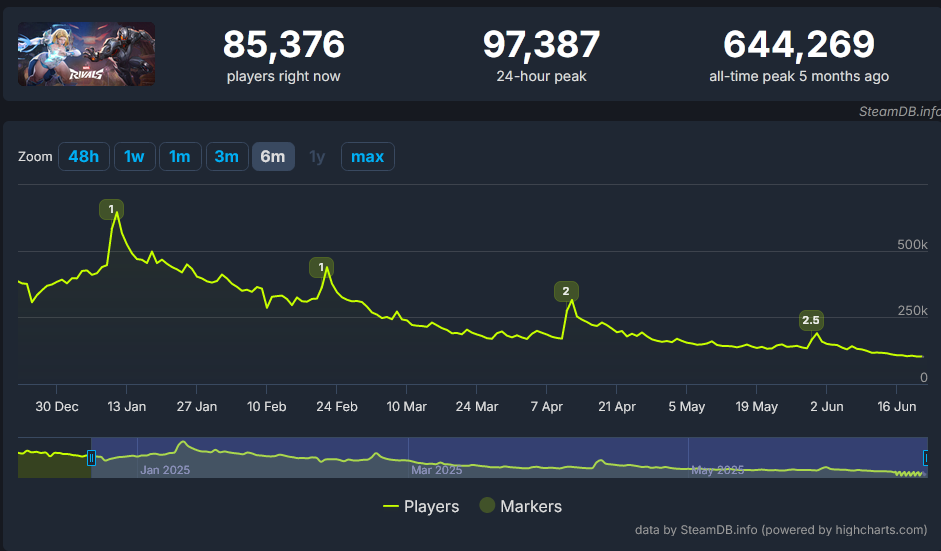The image size is (941, 551).
Task: Toggle the Players series in the legend
Action: (421, 506)
